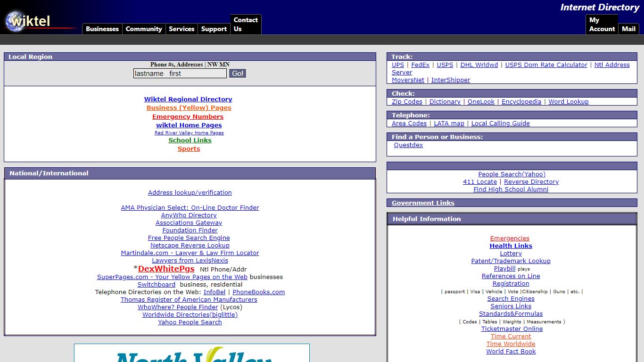Open the Word Lookup link
Viewport: 644px width, 362px height.
[569, 102]
